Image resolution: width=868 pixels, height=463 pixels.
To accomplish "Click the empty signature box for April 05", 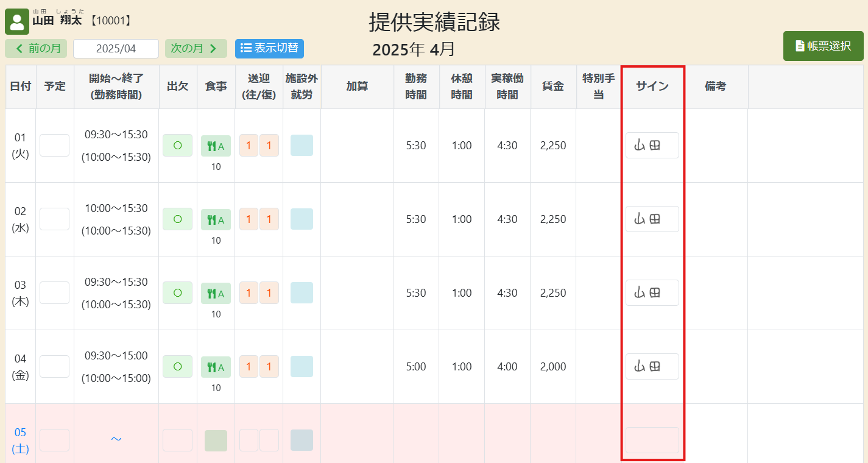I will click(x=652, y=440).
